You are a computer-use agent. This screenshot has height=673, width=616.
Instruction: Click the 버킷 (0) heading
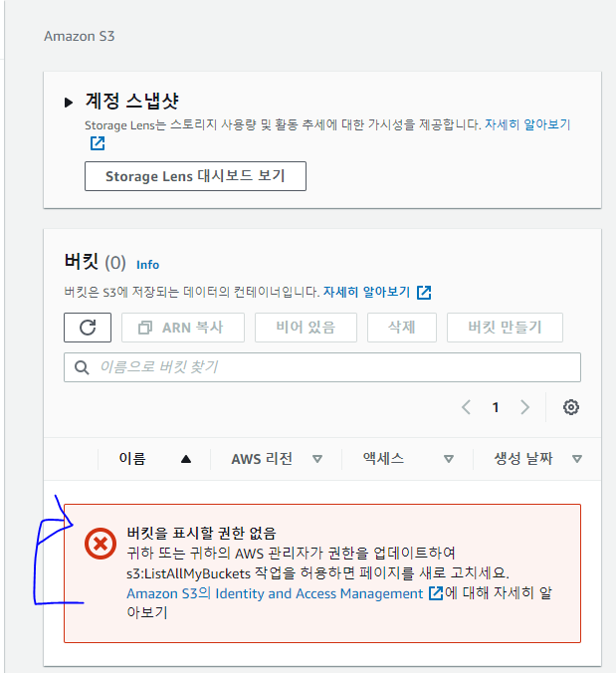95,262
